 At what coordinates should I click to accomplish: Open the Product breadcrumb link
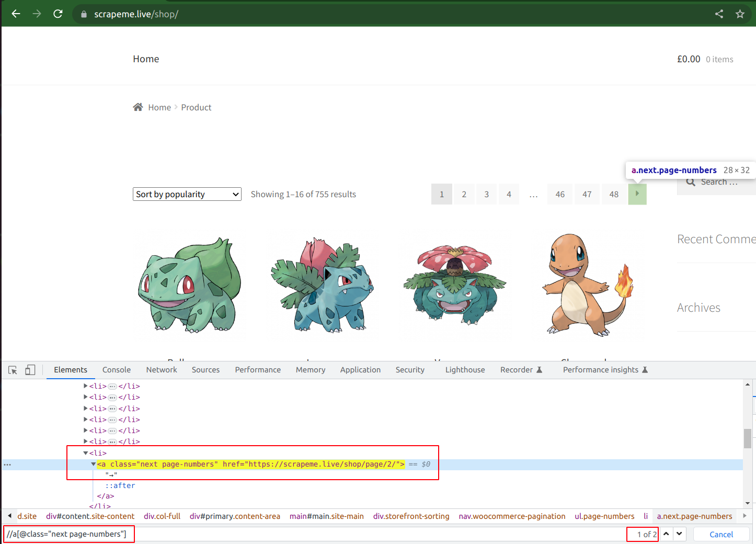196,107
